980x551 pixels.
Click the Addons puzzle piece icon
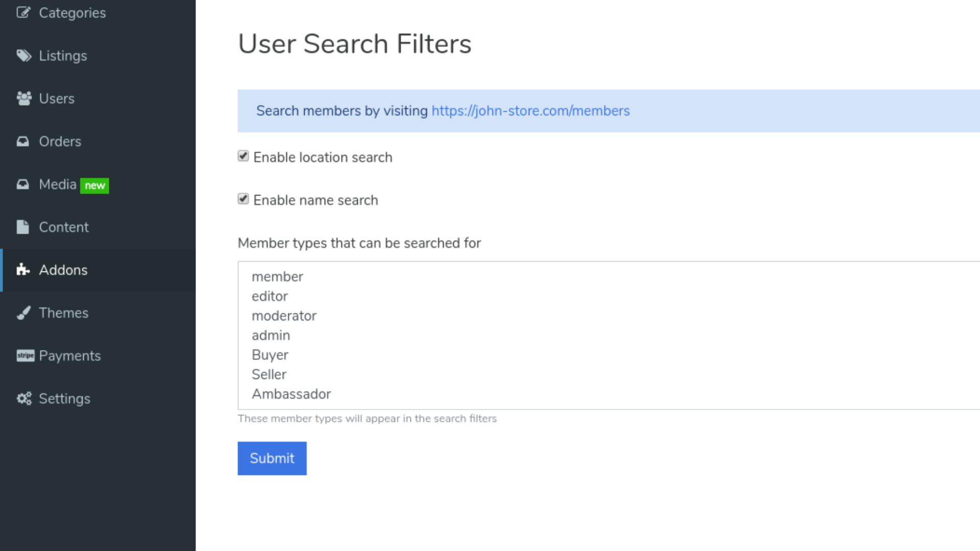(x=23, y=269)
